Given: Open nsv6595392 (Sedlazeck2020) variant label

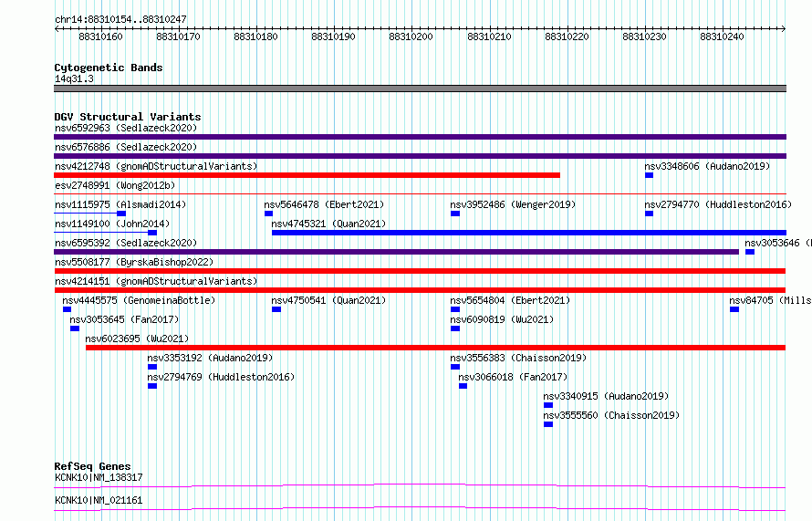Looking at the screenshot, I should pos(126,243).
